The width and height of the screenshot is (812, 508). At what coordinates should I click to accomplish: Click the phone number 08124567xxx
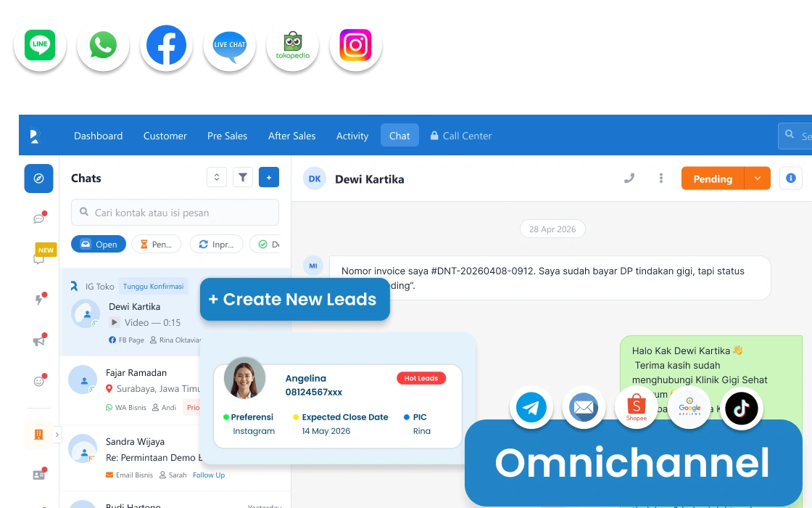click(314, 393)
